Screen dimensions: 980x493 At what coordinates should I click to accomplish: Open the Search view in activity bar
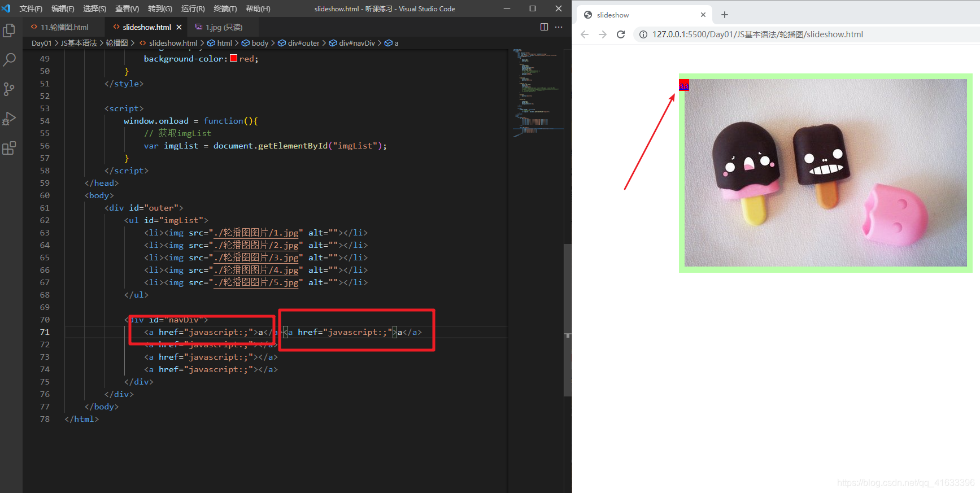point(9,59)
